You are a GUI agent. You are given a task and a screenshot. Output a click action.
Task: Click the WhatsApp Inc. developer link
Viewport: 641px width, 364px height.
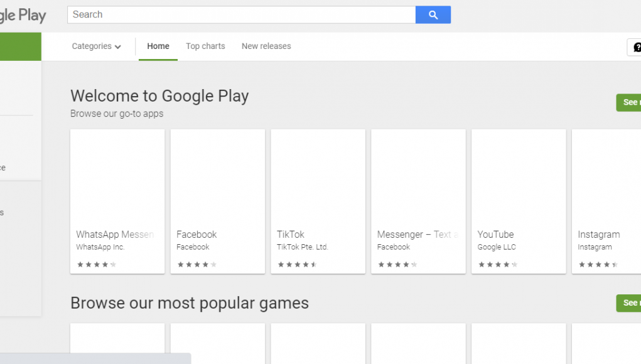100,247
